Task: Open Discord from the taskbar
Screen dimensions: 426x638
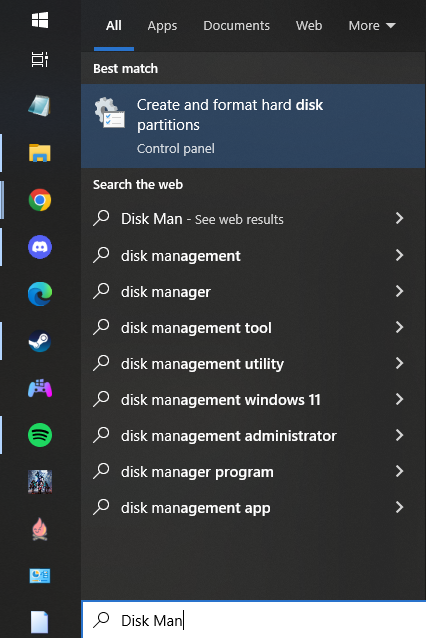Action: 40,247
